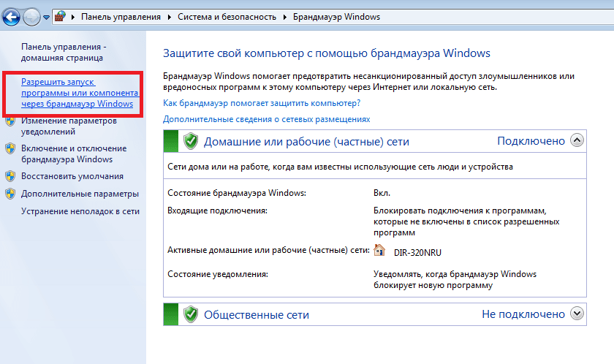Viewport: 614px width, 364px height.
Task: Open Дополнительные параметры
Action: 80,194
